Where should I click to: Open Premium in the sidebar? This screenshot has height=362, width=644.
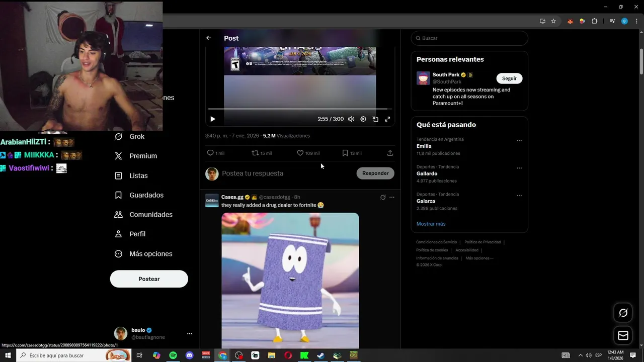click(136, 156)
